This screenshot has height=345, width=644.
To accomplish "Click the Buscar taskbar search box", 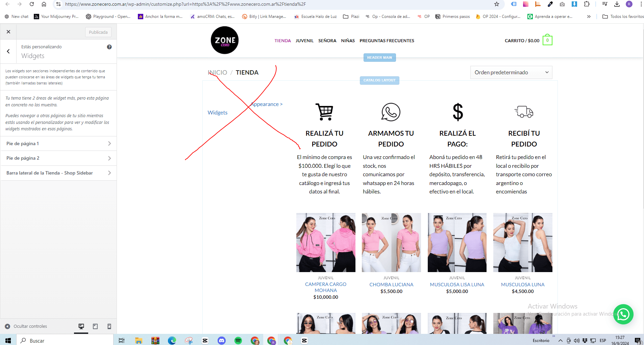I will pos(65,340).
